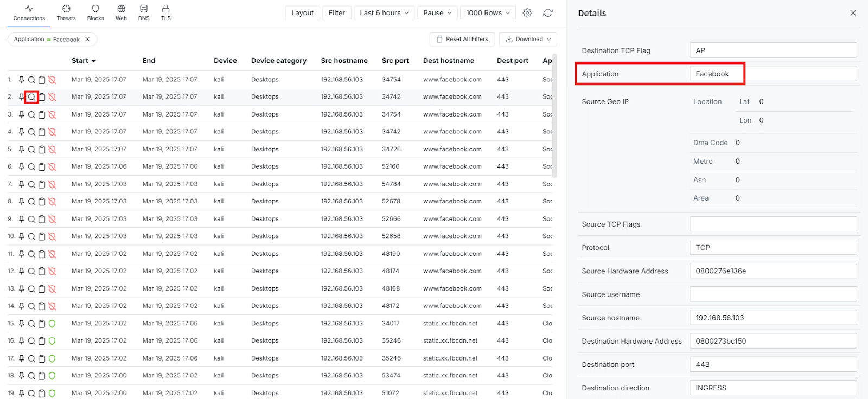
Task: Click src port 52160 in row 6
Action: point(391,166)
